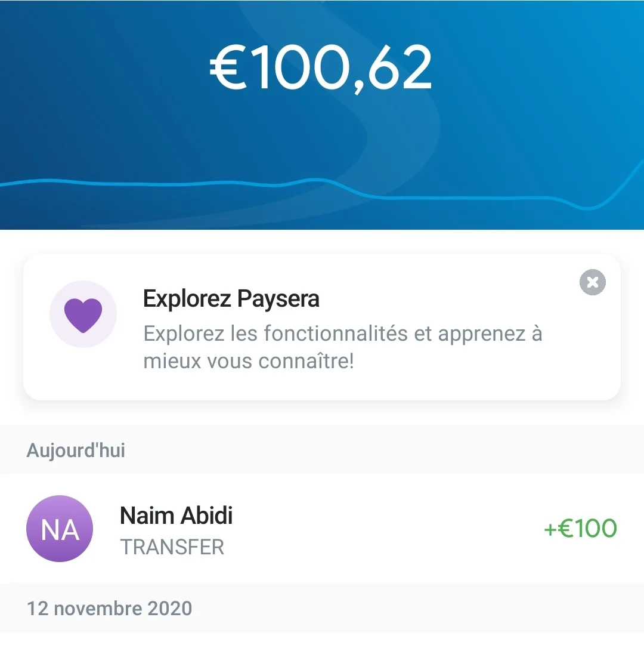The image size is (644, 645).
Task: Select the Aujourd'hui section header
Action: coord(76,450)
